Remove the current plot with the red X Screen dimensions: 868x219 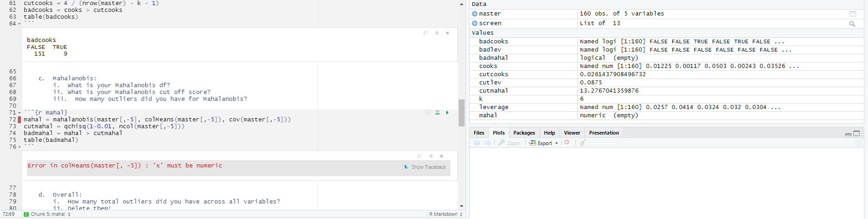pos(567,142)
